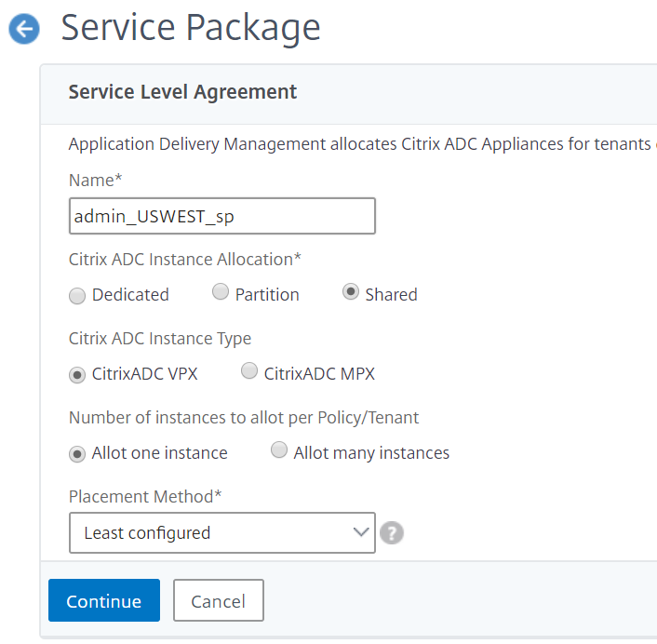The width and height of the screenshot is (657, 644).
Task: Choose Allot many instances option
Action: click(279, 450)
